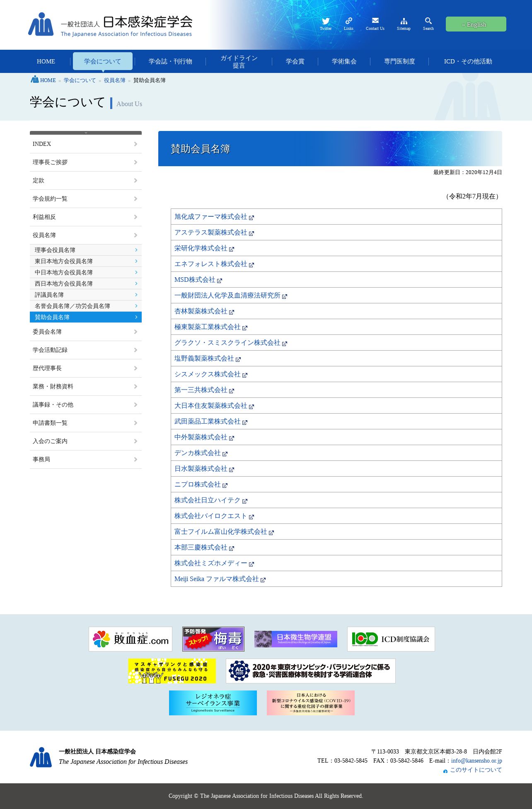Click the COVID-19 重症化因子 banner

click(x=311, y=703)
